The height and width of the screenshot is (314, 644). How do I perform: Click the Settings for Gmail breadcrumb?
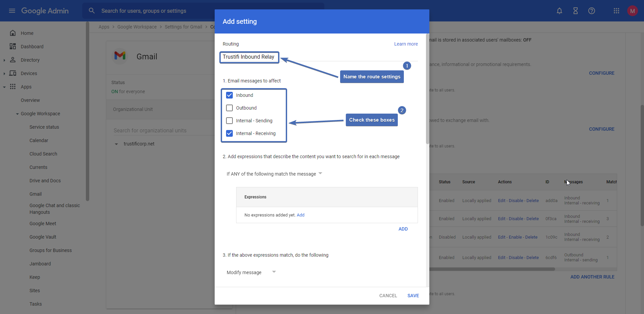pyautogui.click(x=183, y=27)
